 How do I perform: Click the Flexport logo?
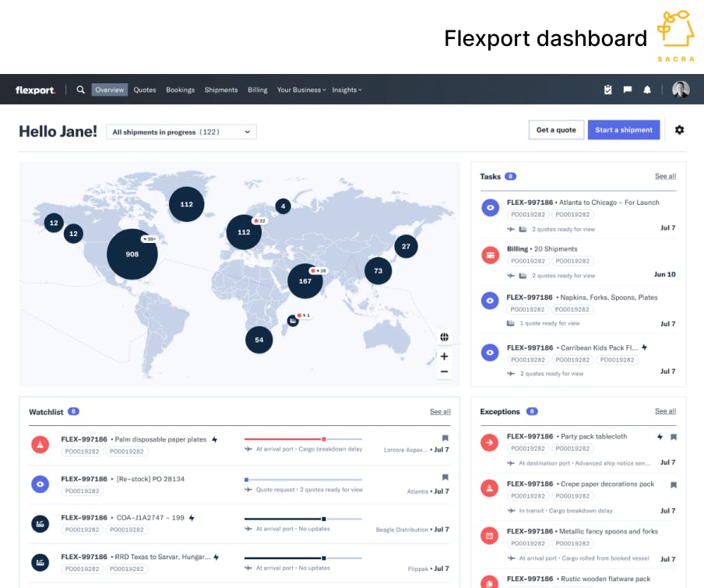click(x=36, y=90)
